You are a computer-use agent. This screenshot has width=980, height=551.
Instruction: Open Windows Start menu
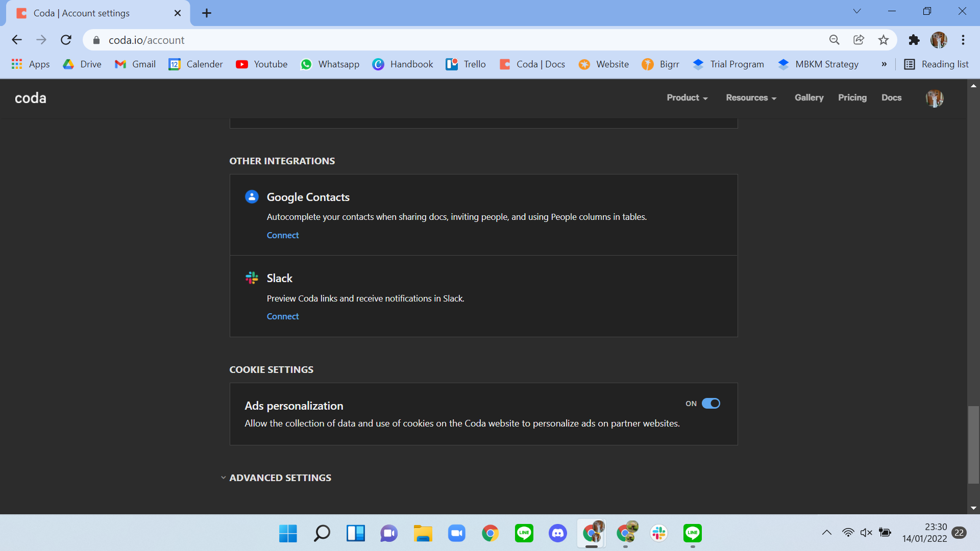pyautogui.click(x=288, y=533)
